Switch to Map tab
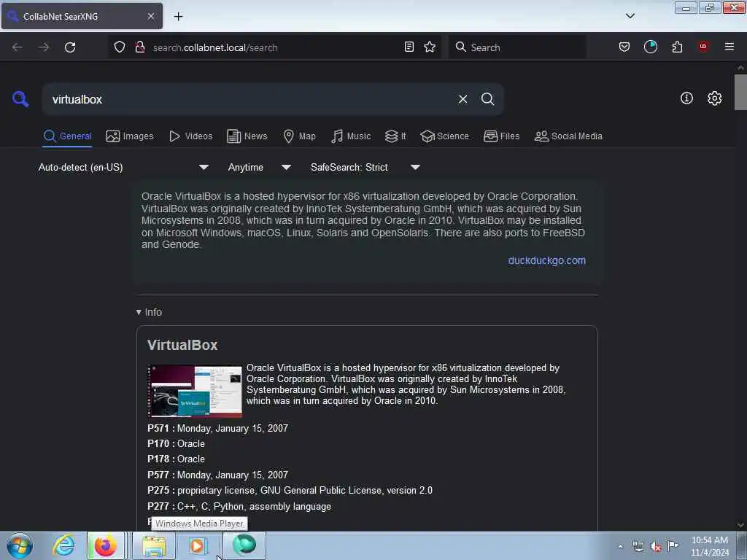The height and width of the screenshot is (560, 747). pyautogui.click(x=300, y=136)
